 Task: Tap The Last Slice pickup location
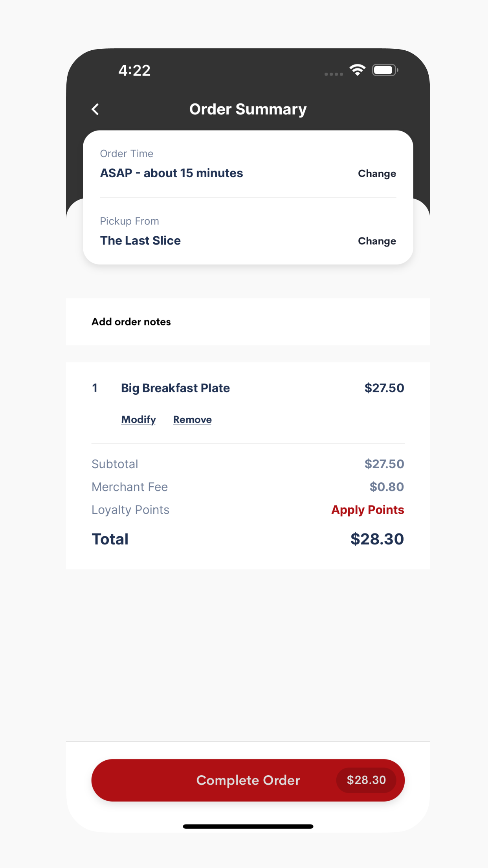[x=140, y=241]
